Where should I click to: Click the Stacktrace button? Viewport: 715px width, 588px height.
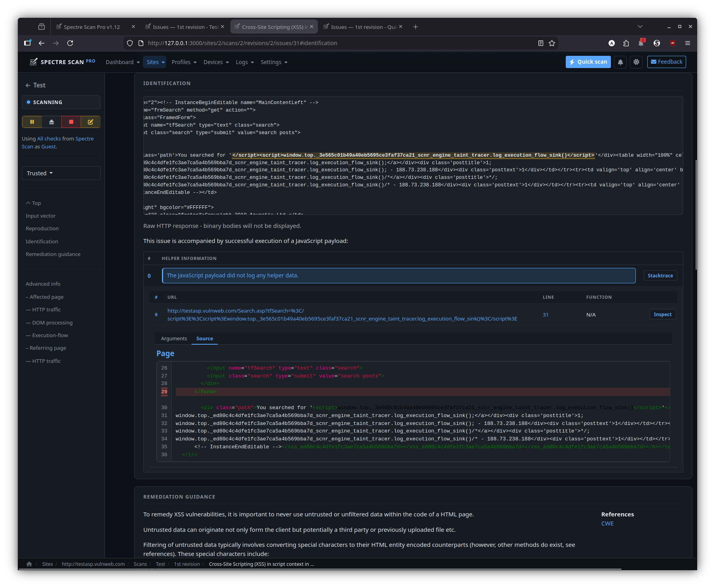coord(660,275)
